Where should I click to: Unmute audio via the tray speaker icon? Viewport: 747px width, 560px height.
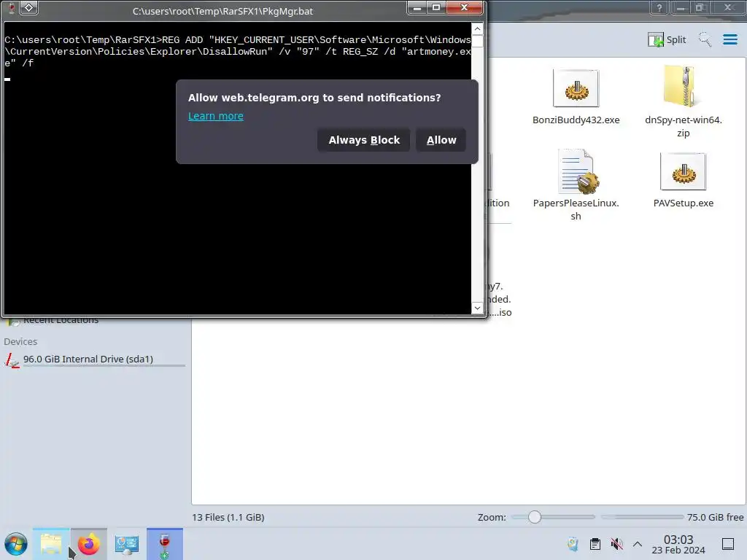click(x=616, y=544)
